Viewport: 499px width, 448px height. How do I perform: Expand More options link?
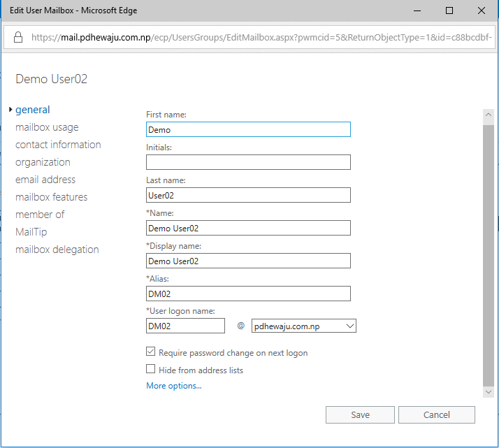174,386
